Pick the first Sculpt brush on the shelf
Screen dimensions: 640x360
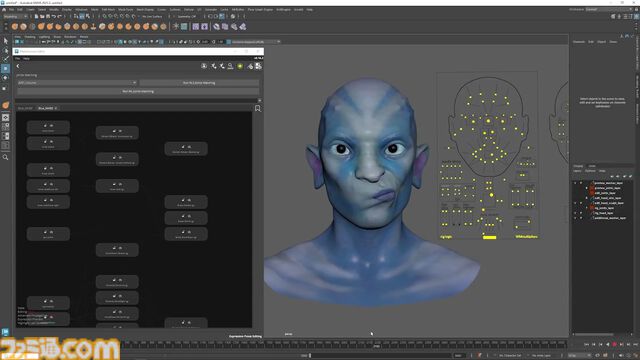click(15, 27)
